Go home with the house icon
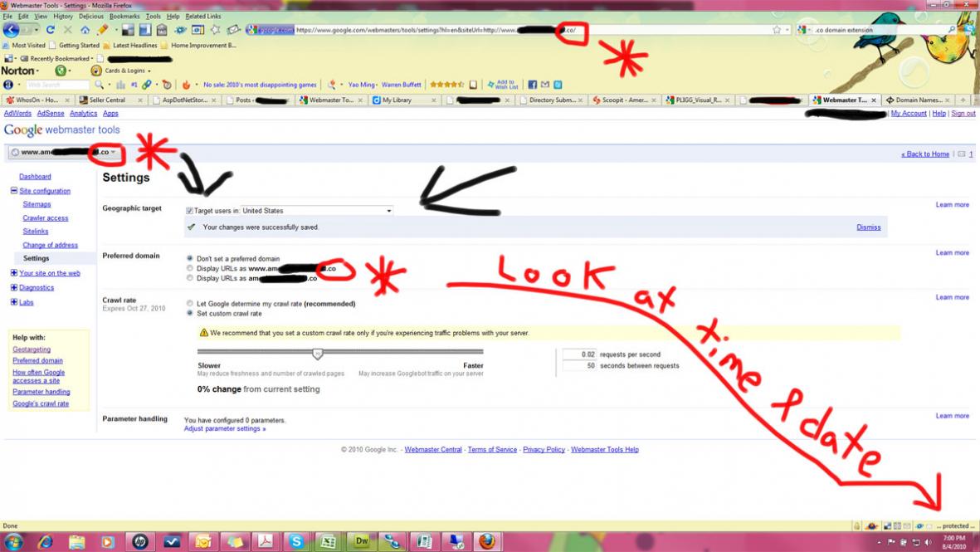Screen dimensions: 980x552 (x=85, y=29)
